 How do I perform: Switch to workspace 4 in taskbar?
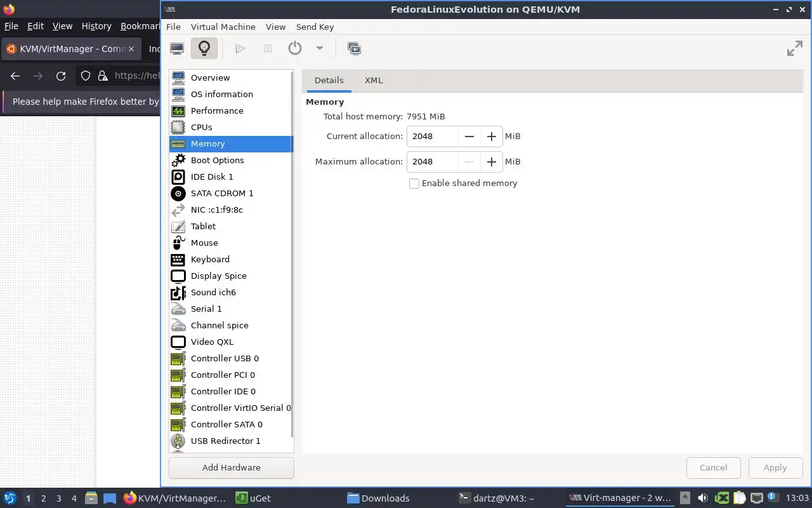coord(74,498)
